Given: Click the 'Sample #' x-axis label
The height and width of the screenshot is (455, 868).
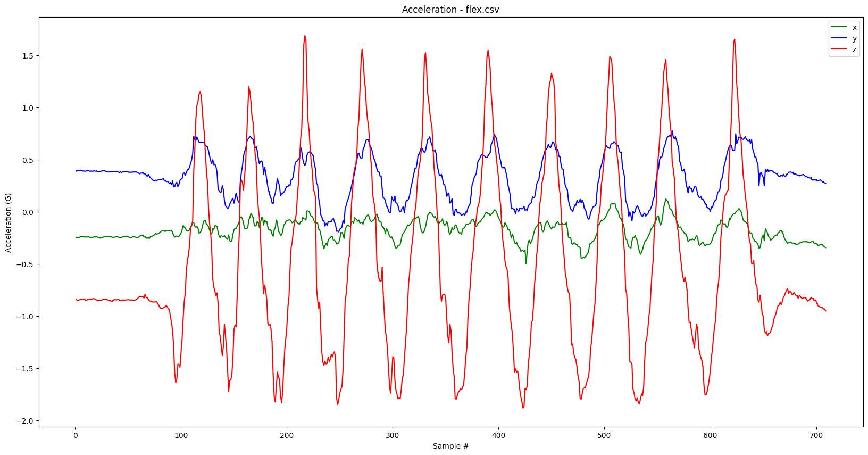Looking at the screenshot, I should (x=450, y=446).
